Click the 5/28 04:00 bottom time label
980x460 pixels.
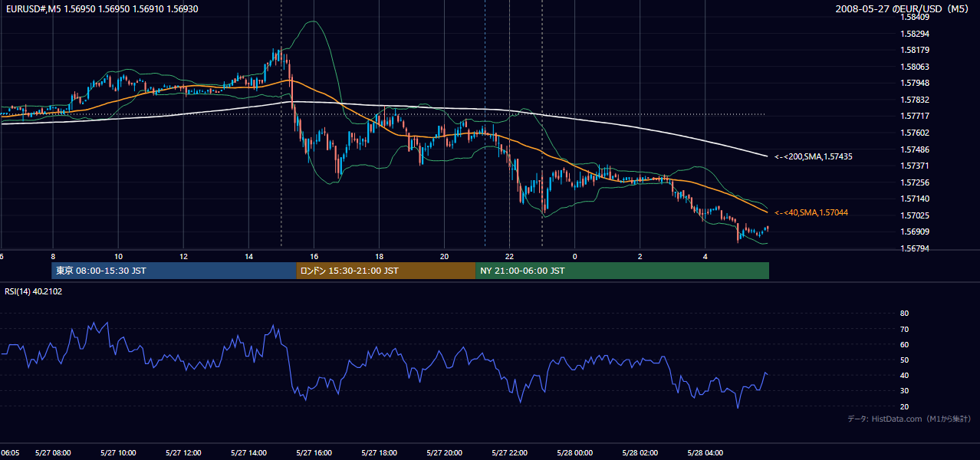(705, 453)
